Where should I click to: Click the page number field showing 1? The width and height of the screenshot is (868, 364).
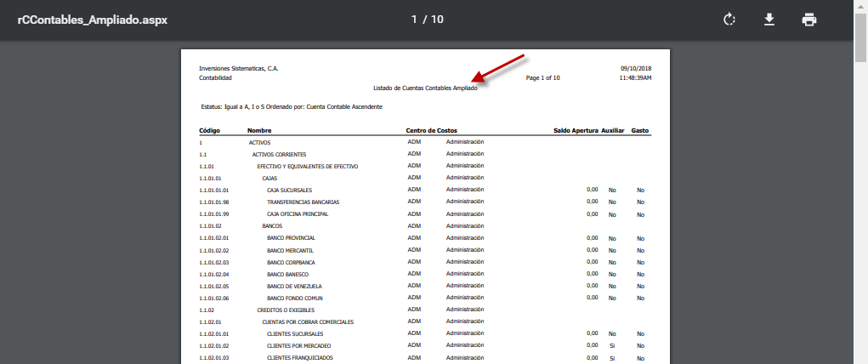(x=414, y=20)
